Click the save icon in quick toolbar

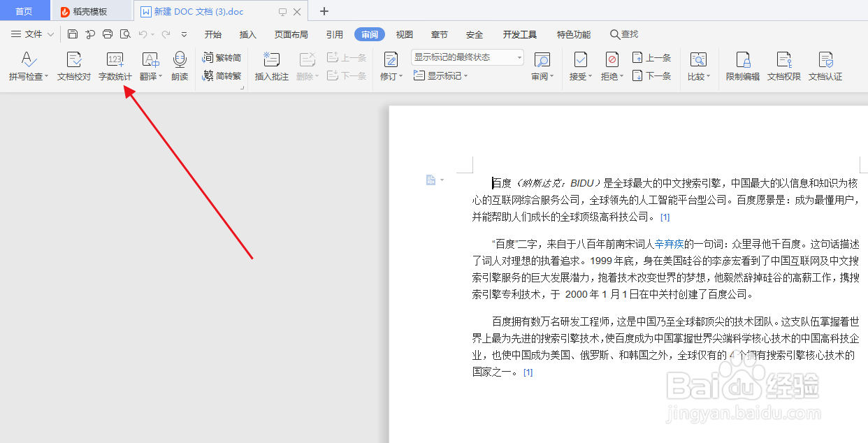73,34
